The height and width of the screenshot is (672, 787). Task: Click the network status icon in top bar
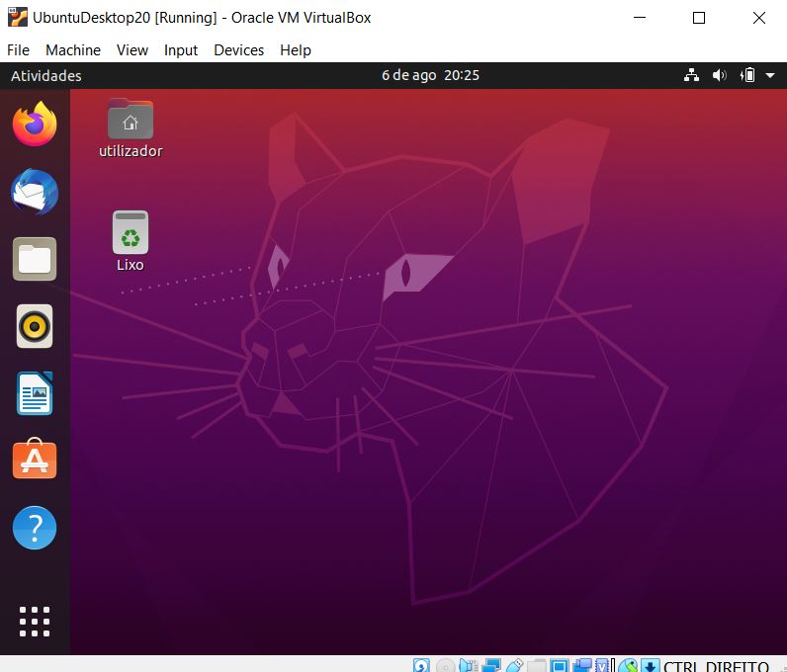692,75
